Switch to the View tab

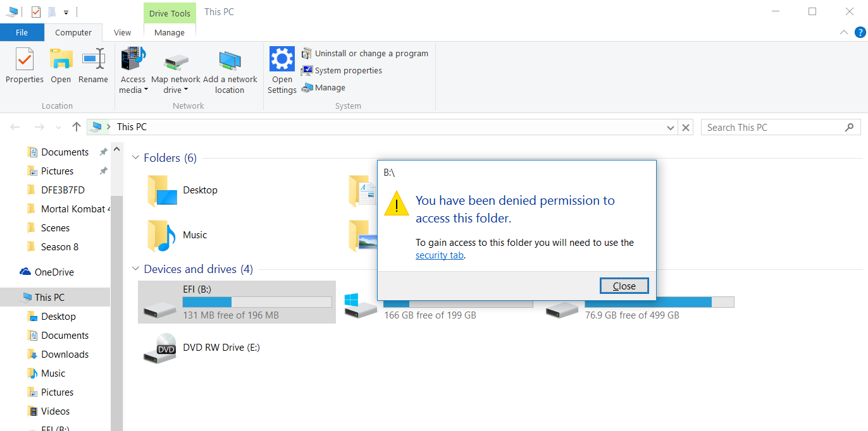tap(123, 32)
